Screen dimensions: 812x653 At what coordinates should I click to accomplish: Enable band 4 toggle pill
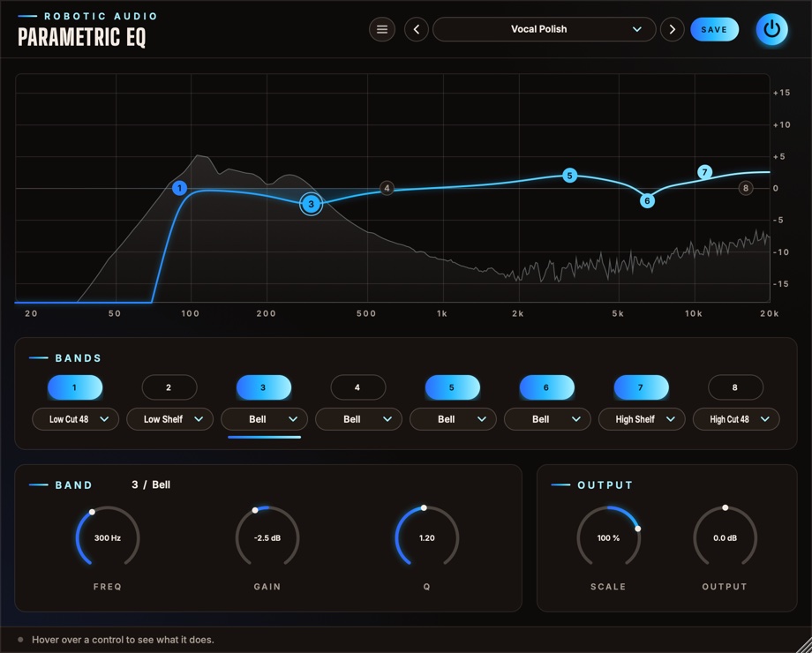(x=357, y=387)
